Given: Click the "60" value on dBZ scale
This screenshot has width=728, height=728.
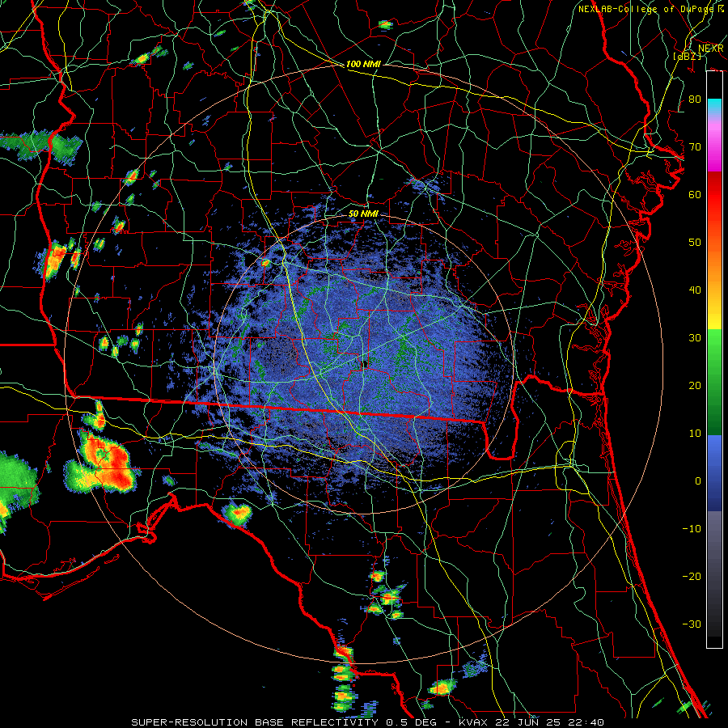Looking at the screenshot, I should [x=695, y=194].
